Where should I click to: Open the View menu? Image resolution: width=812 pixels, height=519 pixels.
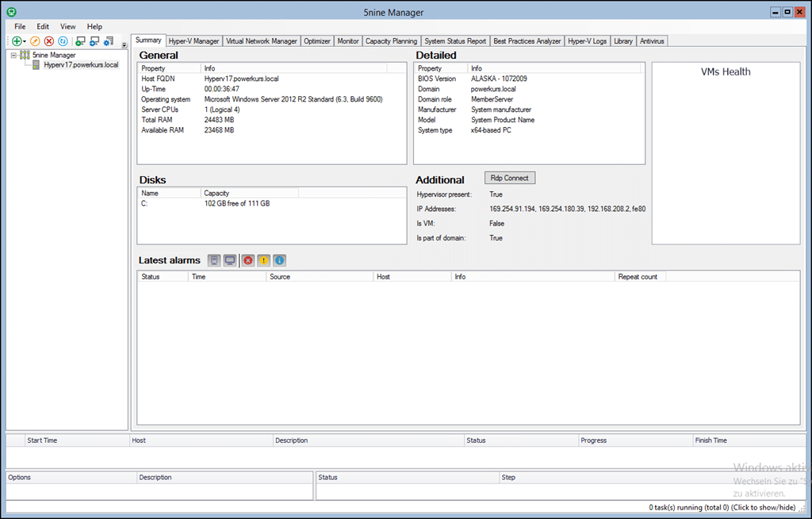coord(68,26)
